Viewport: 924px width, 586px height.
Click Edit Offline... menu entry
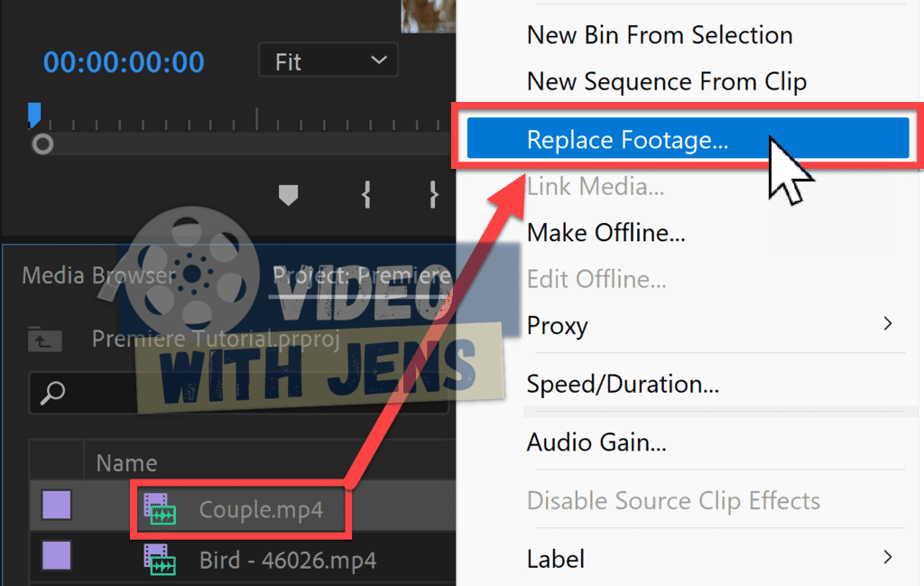click(596, 279)
